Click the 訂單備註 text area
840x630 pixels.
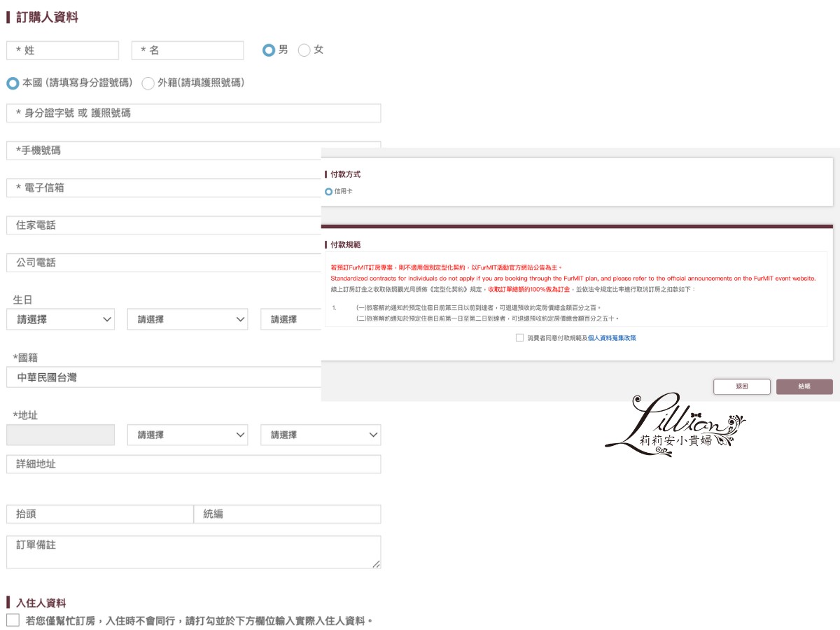pos(193,552)
